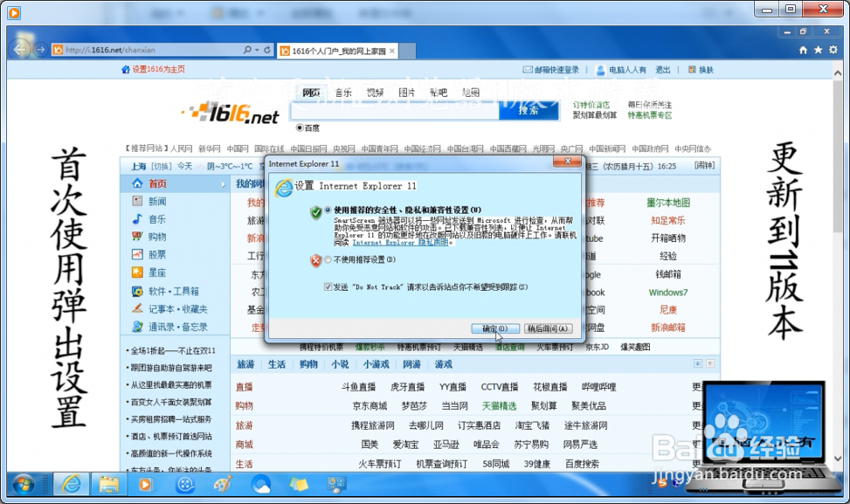This screenshot has width=850, height=504.
Task: Click the [闹钟] alarm link
Action: 704,166
